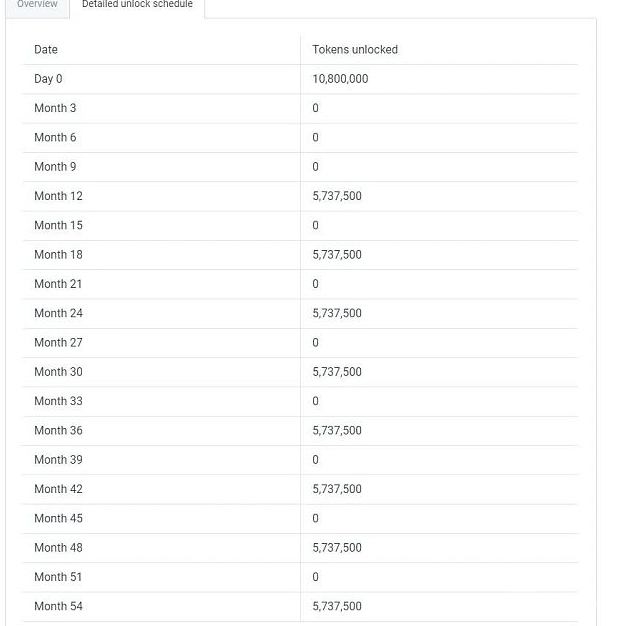This screenshot has width=617, height=626.
Task: Select the Detailed unlock schedule tab
Action: [137, 5]
